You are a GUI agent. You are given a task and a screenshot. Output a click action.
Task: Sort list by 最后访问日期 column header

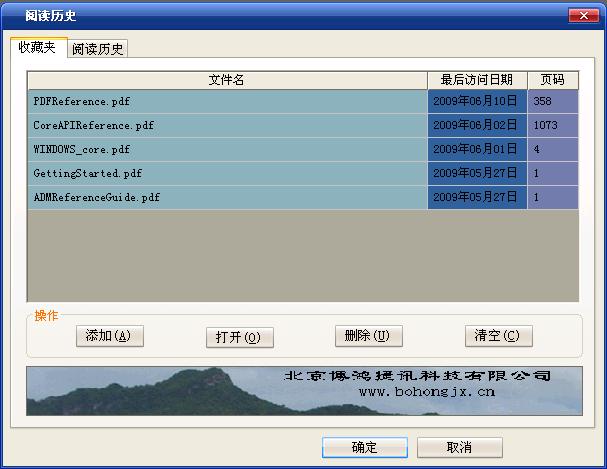477,80
